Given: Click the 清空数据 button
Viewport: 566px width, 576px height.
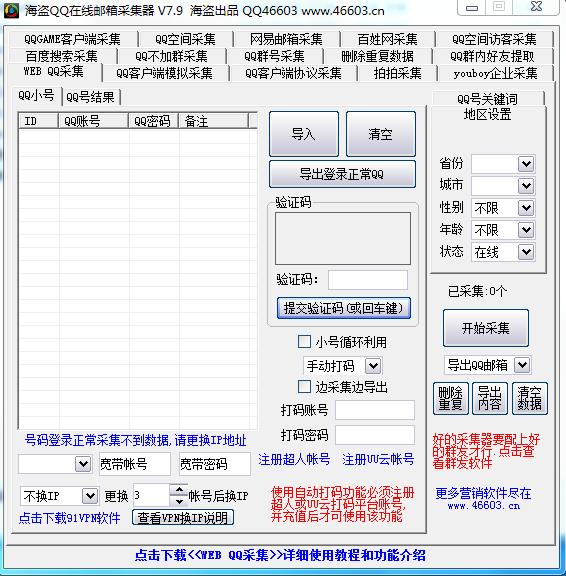Looking at the screenshot, I should [529, 398].
